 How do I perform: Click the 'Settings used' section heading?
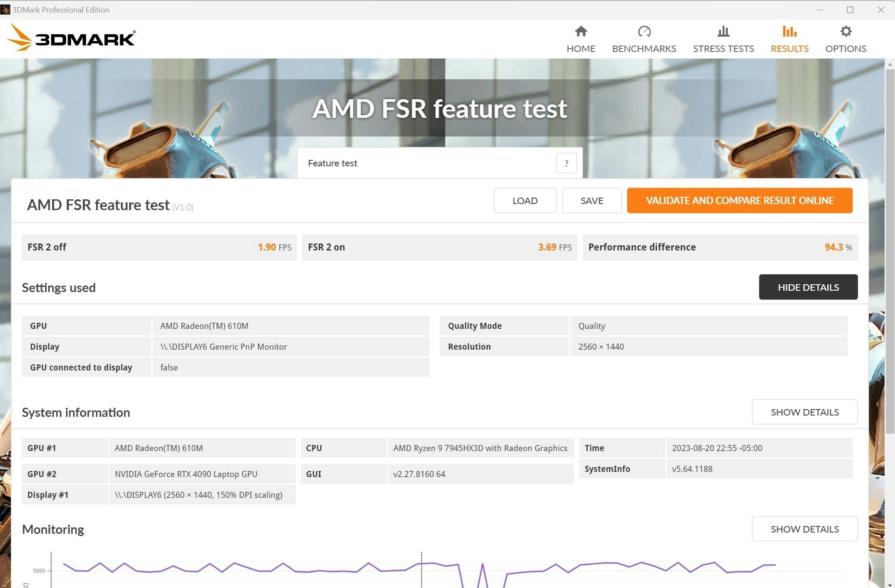click(x=59, y=288)
